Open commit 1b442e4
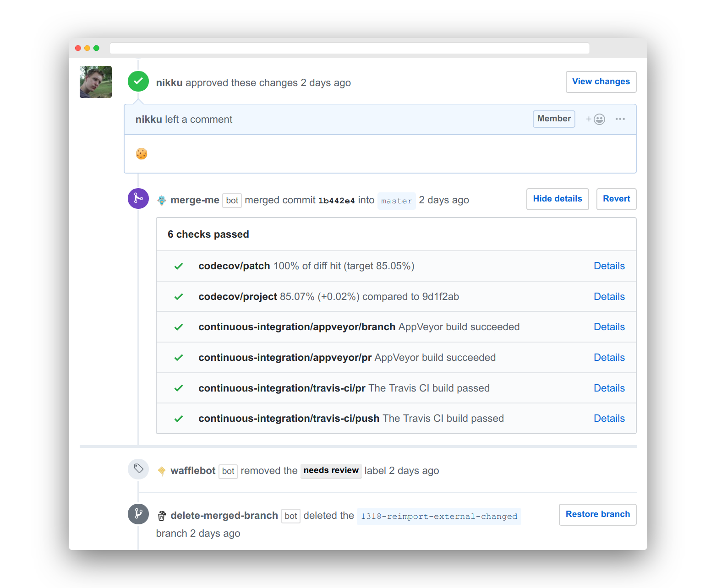This screenshot has height=588, width=716. pyautogui.click(x=337, y=201)
